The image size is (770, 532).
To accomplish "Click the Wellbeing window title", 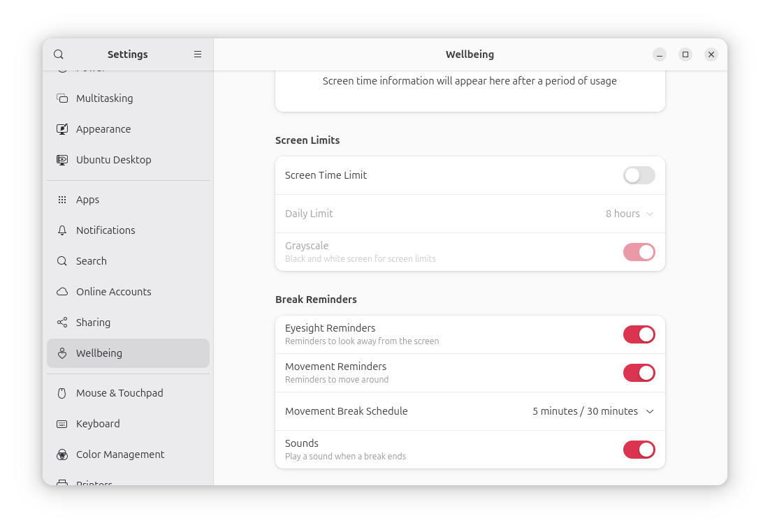I will pos(470,54).
